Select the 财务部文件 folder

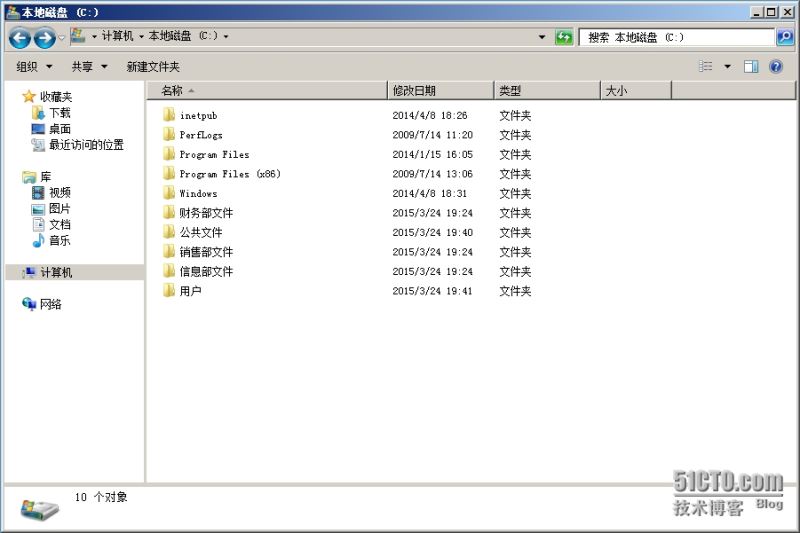pyautogui.click(x=205, y=213)
